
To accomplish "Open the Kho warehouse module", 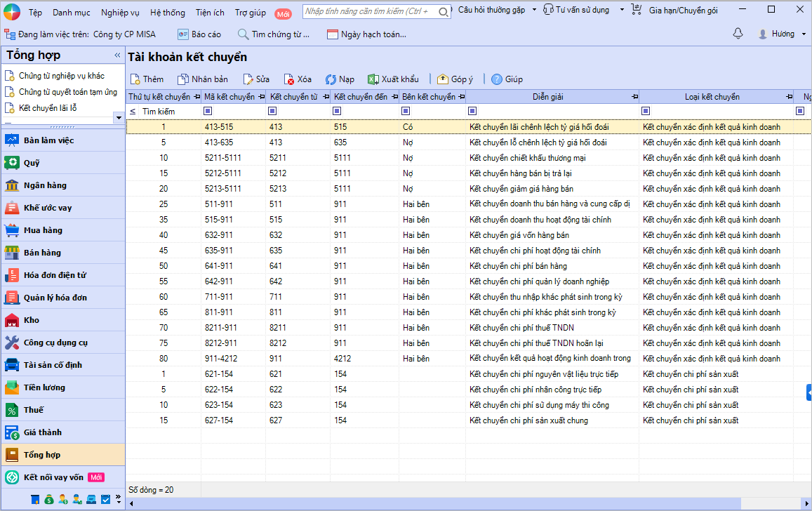I will pos(32,320).
